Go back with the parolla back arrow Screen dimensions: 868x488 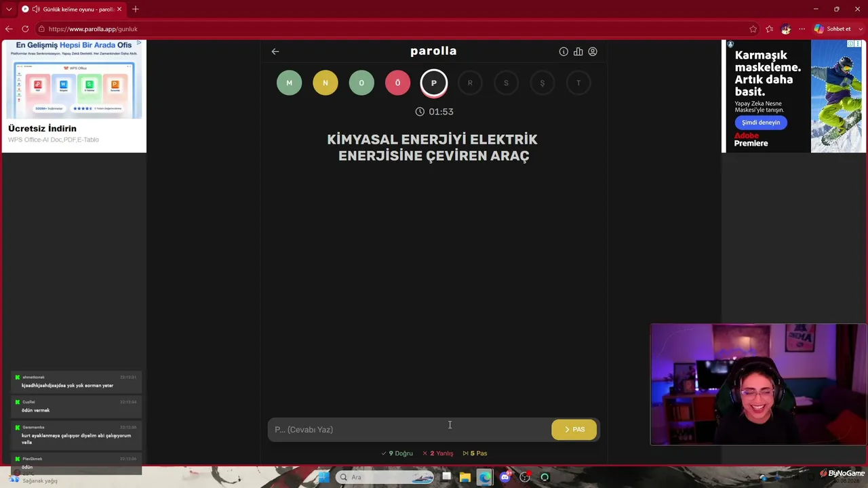[x=275, y=52]
